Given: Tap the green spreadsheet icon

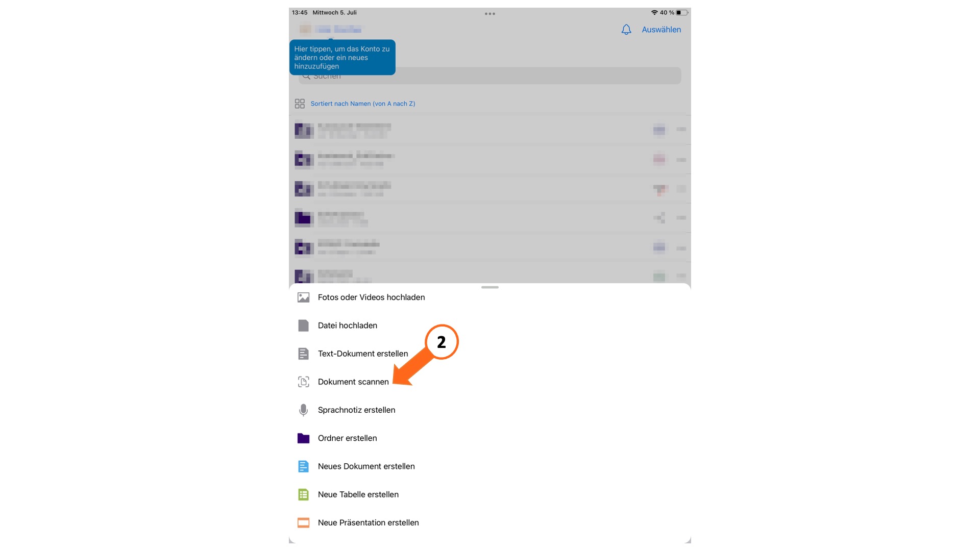Looking at the screenshot, I should [x=303, y=494].
